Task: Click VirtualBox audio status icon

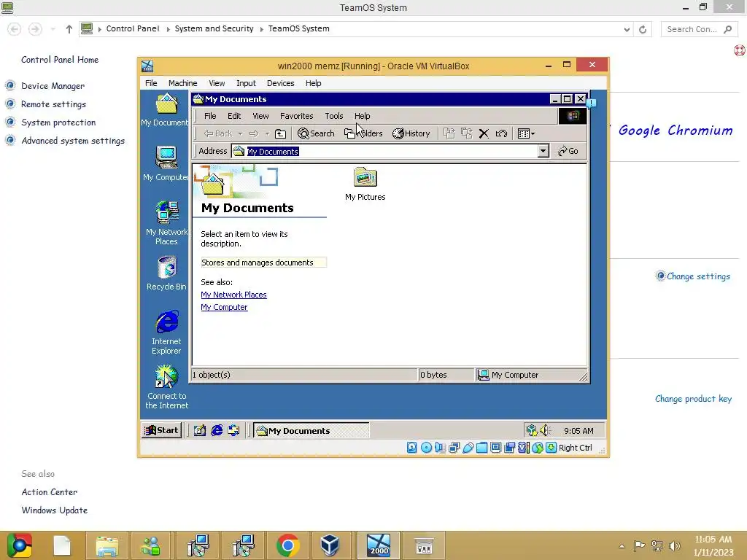Action: (x=440, y=448)
